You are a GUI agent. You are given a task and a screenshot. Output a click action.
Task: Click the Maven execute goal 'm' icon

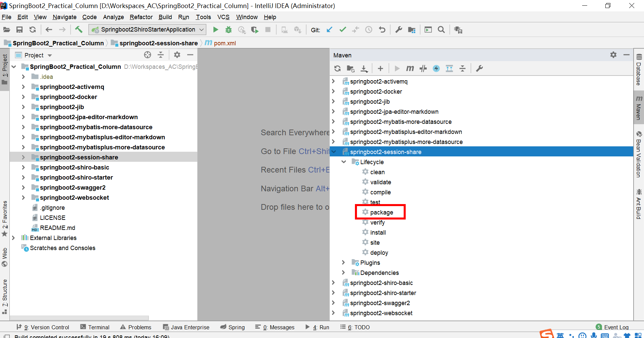pos(410,68)
